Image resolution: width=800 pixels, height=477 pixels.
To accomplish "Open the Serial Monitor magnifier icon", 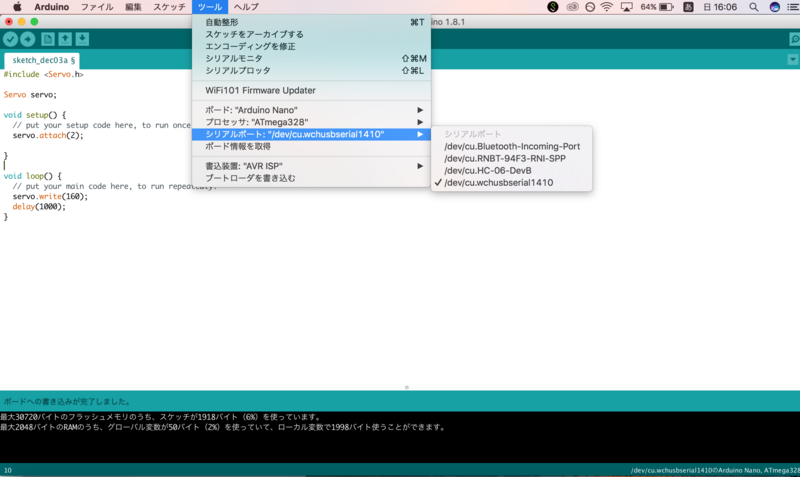I will point(794,39).
